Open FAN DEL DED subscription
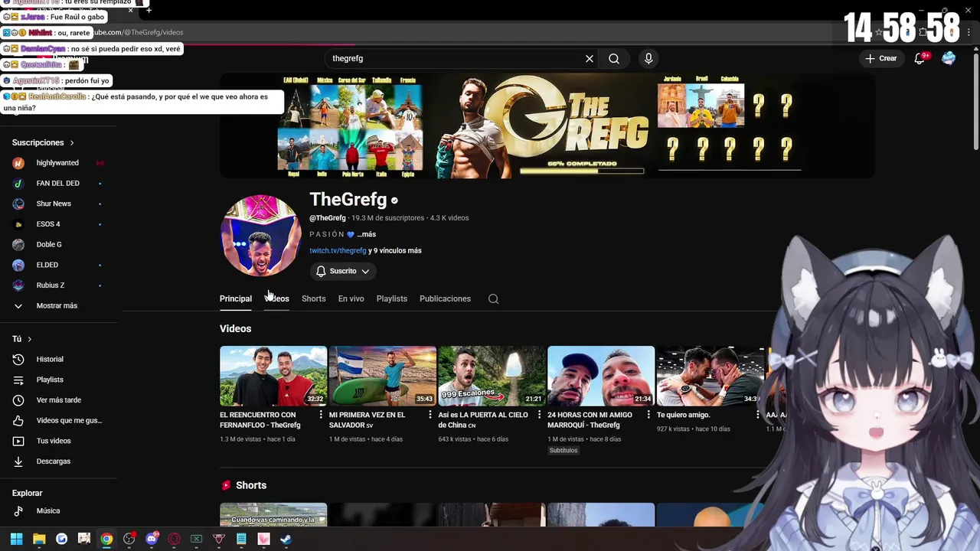 pyautogui.click(x=58, y=184)
